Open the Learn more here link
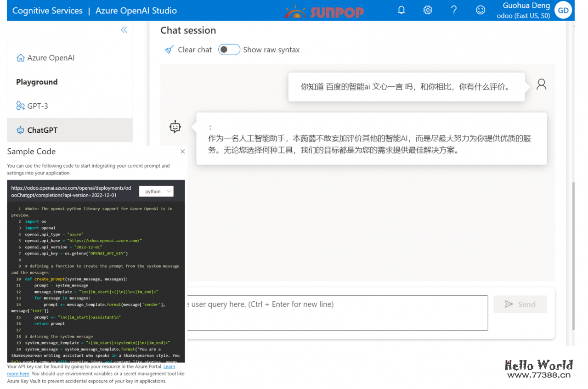The width and height of the screenshot is (588, 389). 18,373
